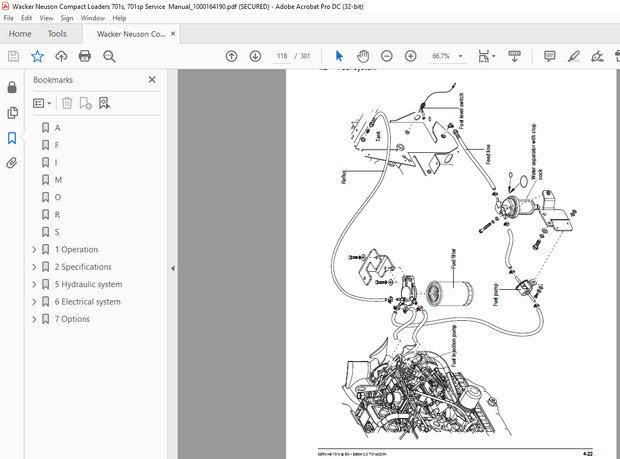Image resolution: width=620 pixels, height=459 pixels.
Task: Jump to bookmark S
Action: coord(57,232)
